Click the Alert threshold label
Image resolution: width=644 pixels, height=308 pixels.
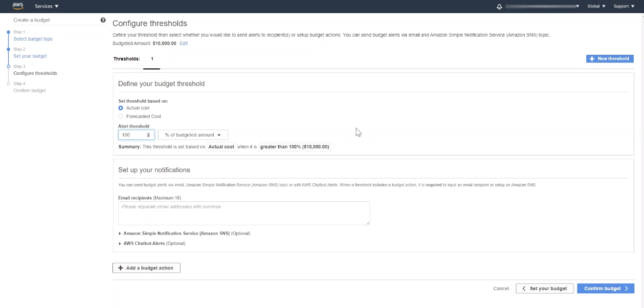click(133, 126)
